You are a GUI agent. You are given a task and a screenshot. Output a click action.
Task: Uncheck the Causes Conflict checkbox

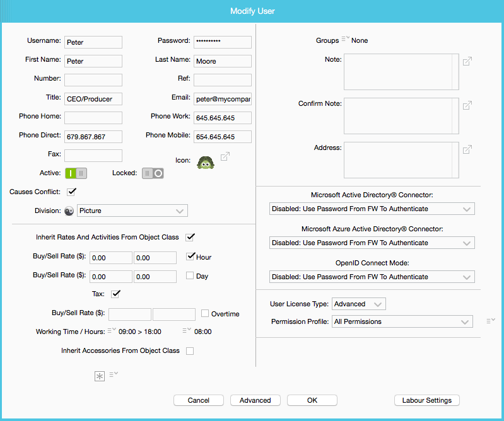pos(71,192)
